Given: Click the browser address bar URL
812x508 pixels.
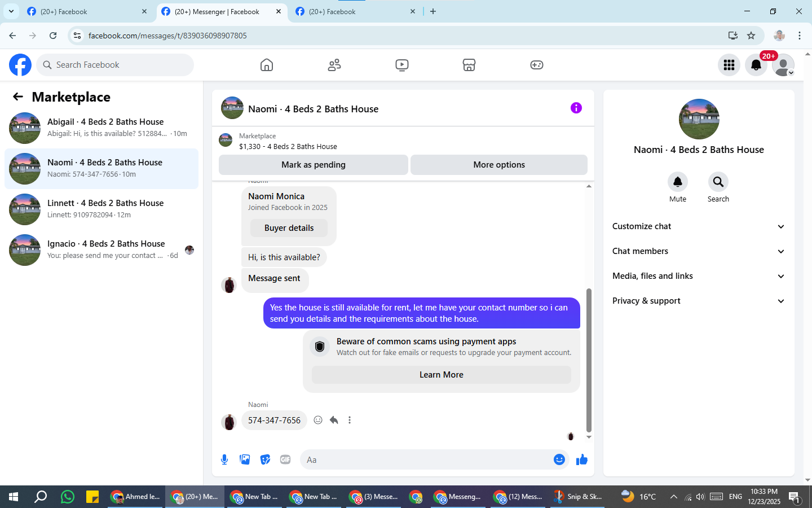Looking at the screenshot, I should point(167,36).
